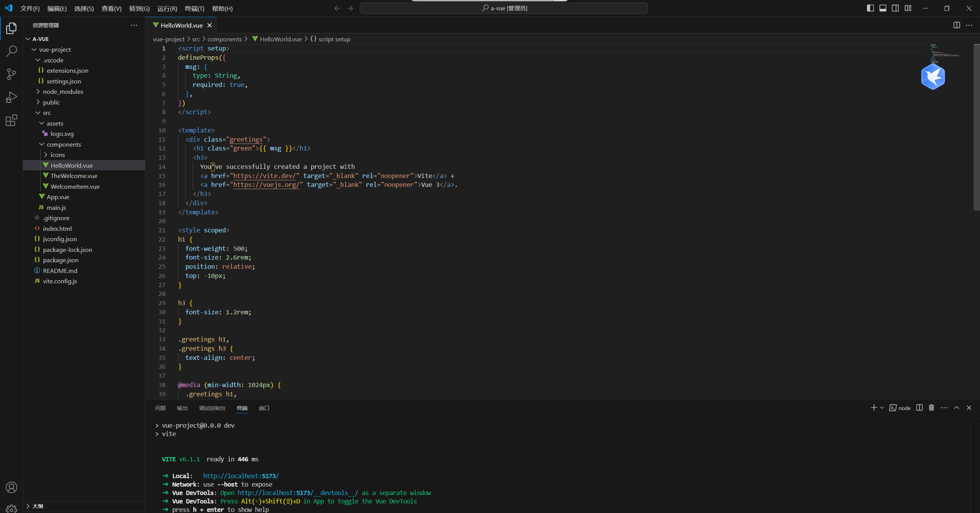980x513 pixels.
Task: Open the 帮助(H) menu
Action: click(x=222, y=8)
